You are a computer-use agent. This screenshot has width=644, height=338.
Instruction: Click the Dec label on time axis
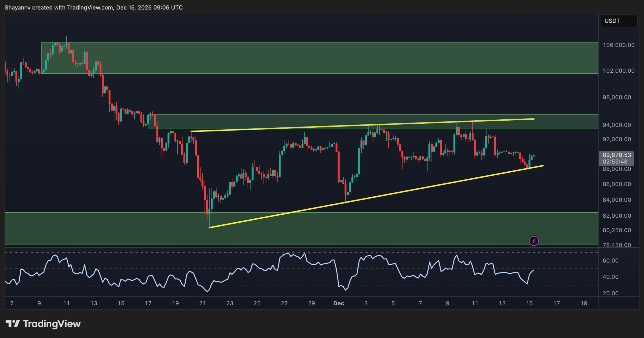click(x=339, y=303)
